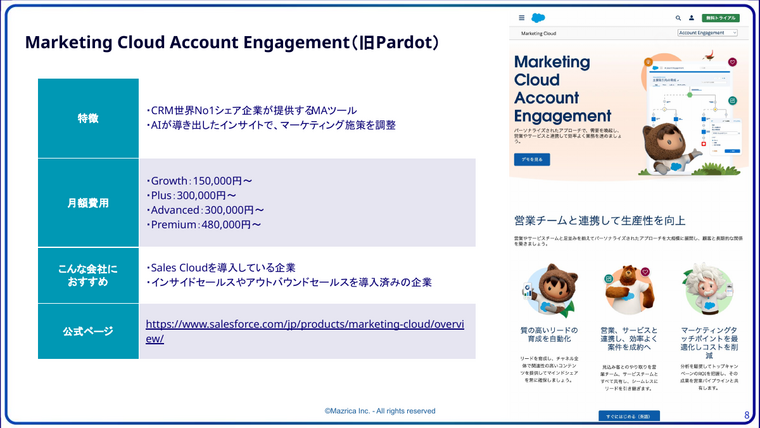This screenshot has height=428, width=760.
Task: Select the Plus：300,000円～ price line
Action: click(191, 195)
